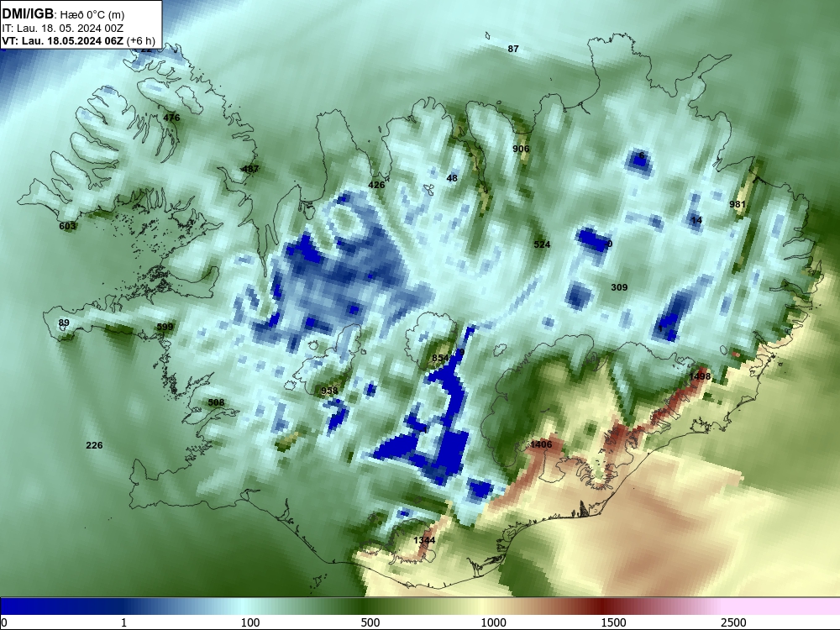Click the 'DMI/IGB' source label
This screenshot has height=630, width=840.
pos(28,14)
